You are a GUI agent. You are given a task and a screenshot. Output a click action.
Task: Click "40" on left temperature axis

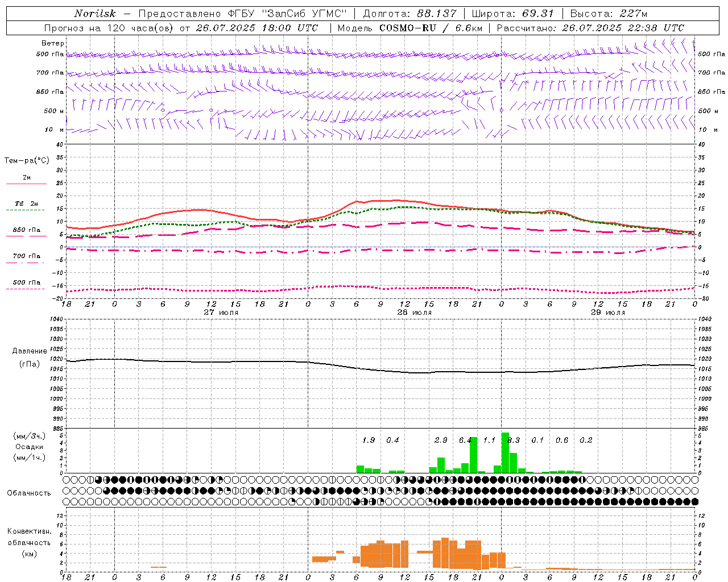click(59, 145)
